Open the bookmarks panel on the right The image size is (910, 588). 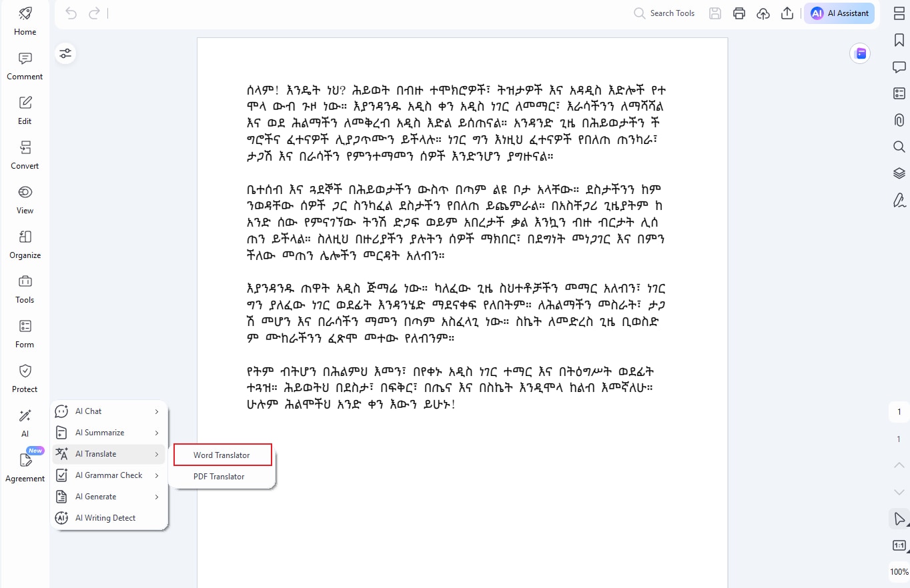tap(899, 40)
